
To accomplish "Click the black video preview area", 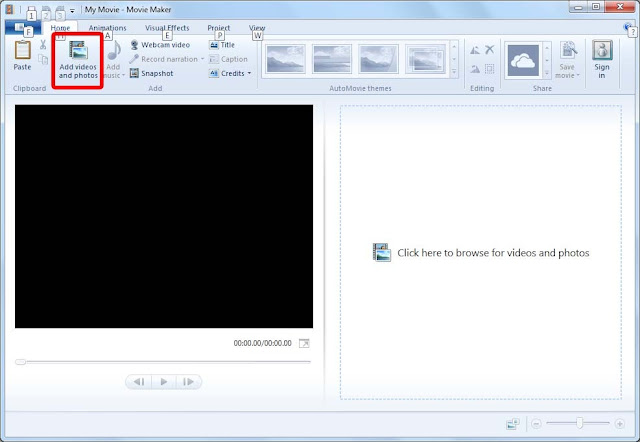I will coord(164,216).
